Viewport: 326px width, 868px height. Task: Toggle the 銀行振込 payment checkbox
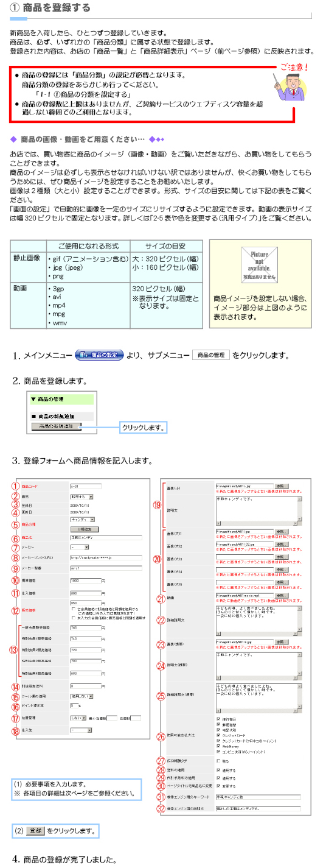pos(218,719)
